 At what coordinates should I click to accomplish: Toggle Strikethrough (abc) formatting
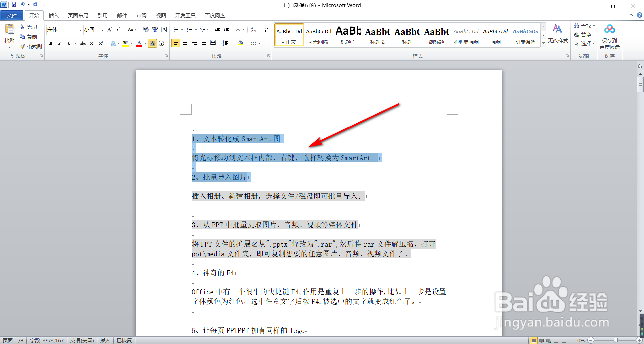(x=83, y=43)
